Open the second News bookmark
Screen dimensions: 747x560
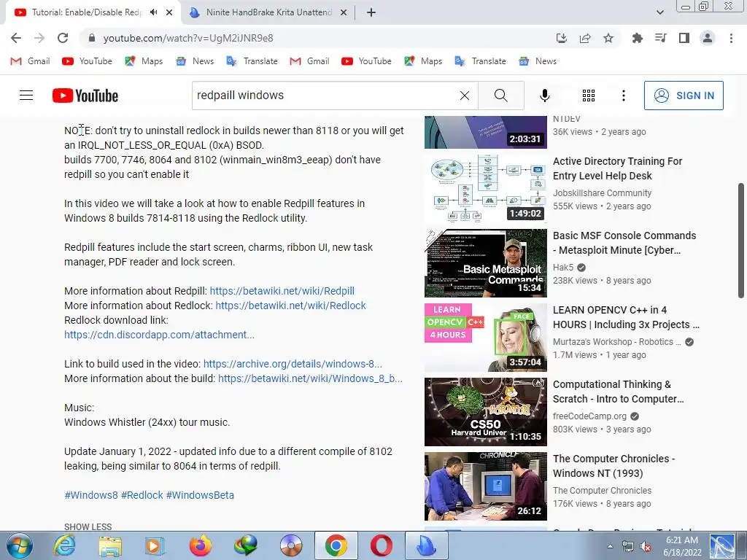pyautogui.click(x=538, y=61)
